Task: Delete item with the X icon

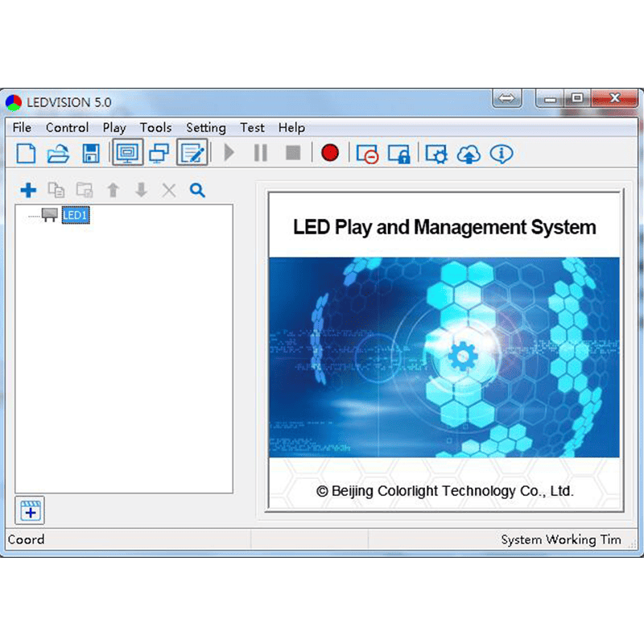Action: coord(169,190)
